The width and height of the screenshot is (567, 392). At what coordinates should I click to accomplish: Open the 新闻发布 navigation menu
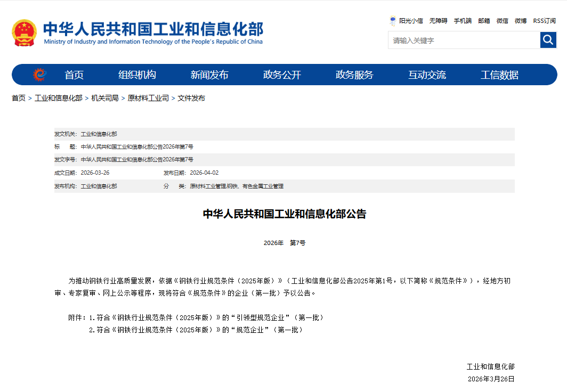tap(210, 75)
